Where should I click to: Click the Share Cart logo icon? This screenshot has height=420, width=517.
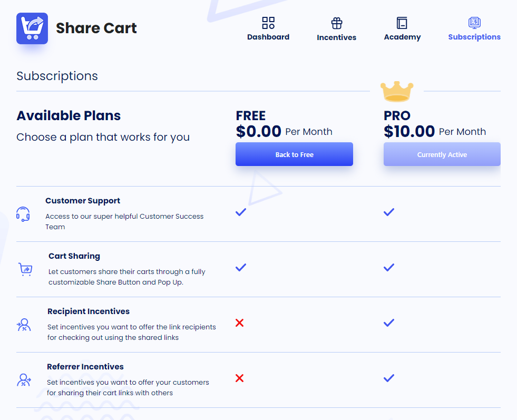click(32, 27)
